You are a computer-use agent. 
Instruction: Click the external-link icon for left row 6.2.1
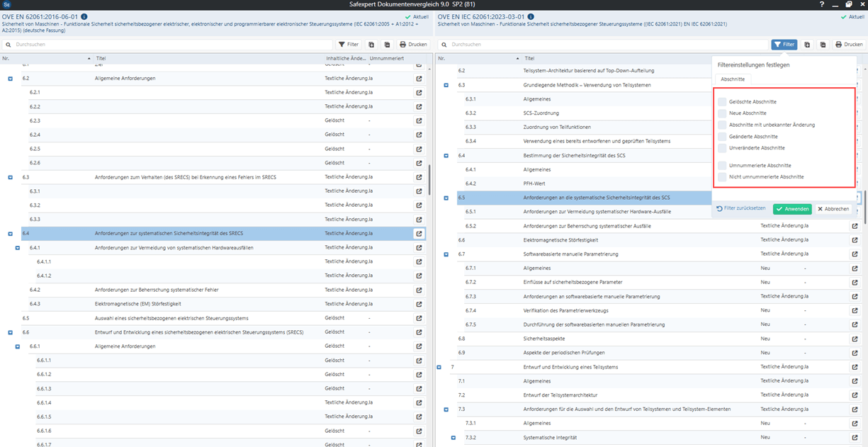pyautogui.click(x=419, y=93)
